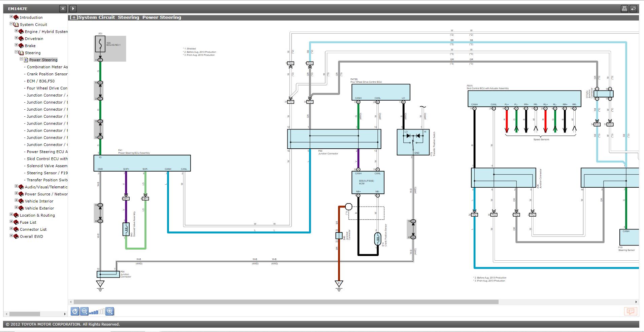Collapse the System Circuit tree node

[x=11, y=24]
